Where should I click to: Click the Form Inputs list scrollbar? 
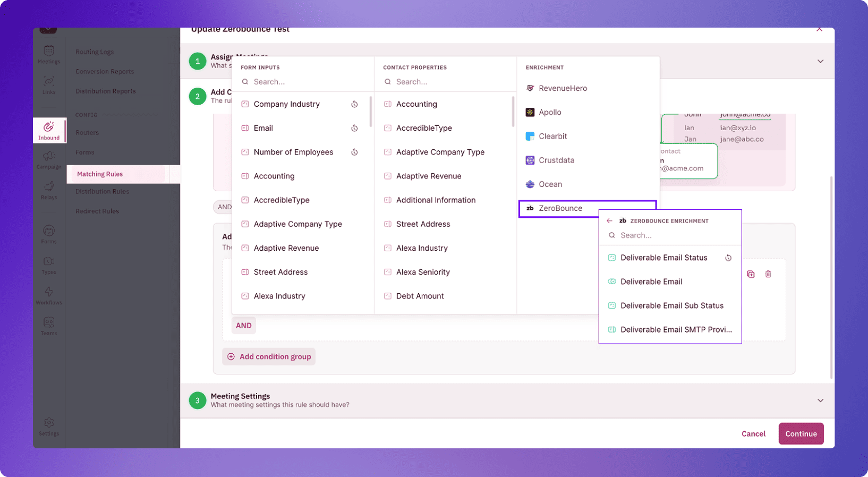click(x=370, y=110)
